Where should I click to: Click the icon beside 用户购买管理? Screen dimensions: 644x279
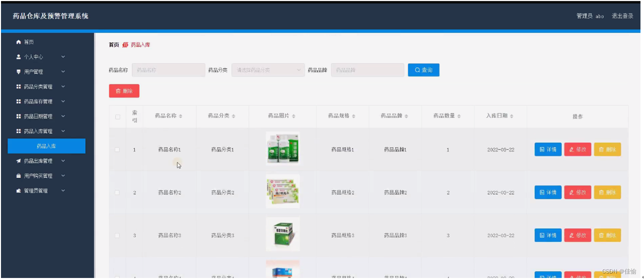point(19,176)
